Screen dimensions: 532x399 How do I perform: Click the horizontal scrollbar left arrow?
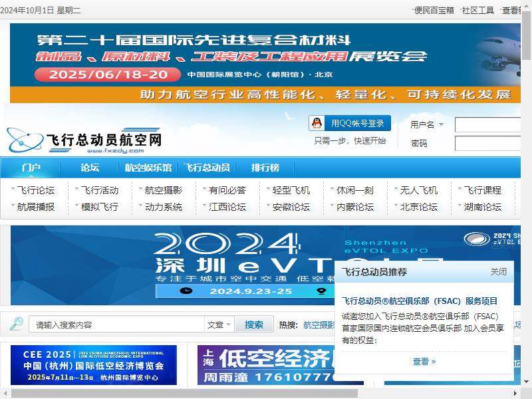point(5,394)
